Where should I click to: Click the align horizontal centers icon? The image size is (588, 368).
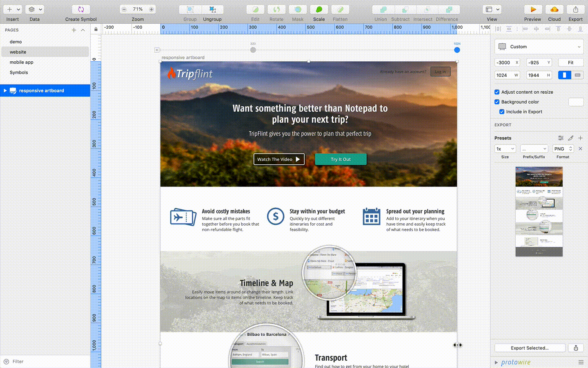(x=536, y=29)
